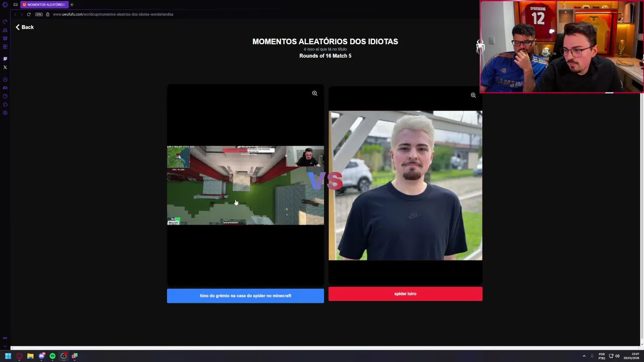Image resolution: width=644 pixels, height=362 pixels.
Task: Zoom in on the spider loiro image
Action: click(473, 95)
